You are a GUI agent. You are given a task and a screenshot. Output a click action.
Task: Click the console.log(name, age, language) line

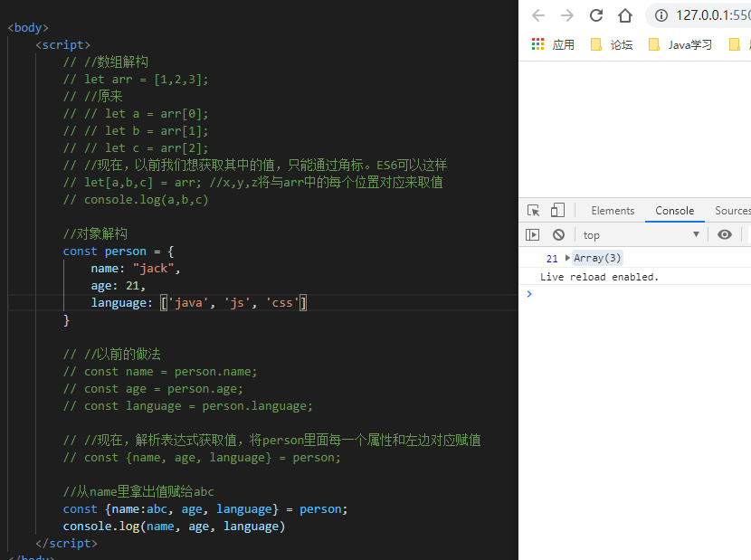pyautogui.click(x=174, y=526)
